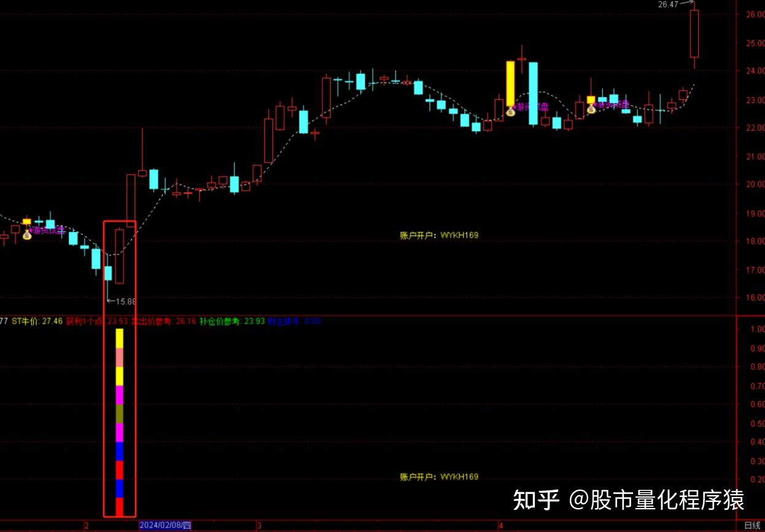
Task: Jump to month marker 4 on timeline
Action: point(501,526)
